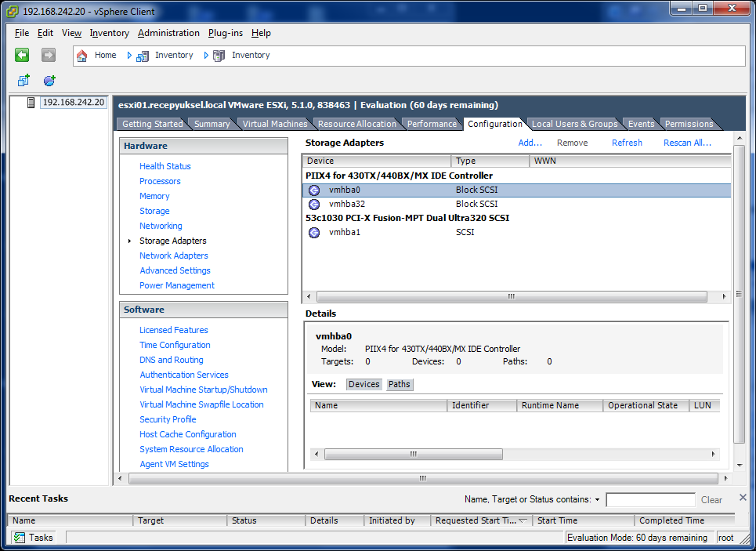Open the Recent Tasks filter dropdown arrow
Image resolution: width=756 pixels, height=551 pixels.
coord(597,500)
